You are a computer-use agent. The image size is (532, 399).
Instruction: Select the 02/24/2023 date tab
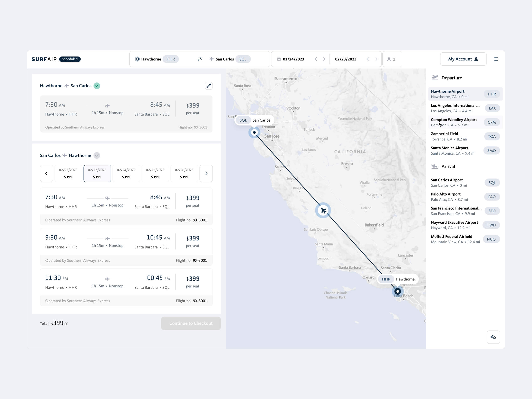(x=126, y=173)
